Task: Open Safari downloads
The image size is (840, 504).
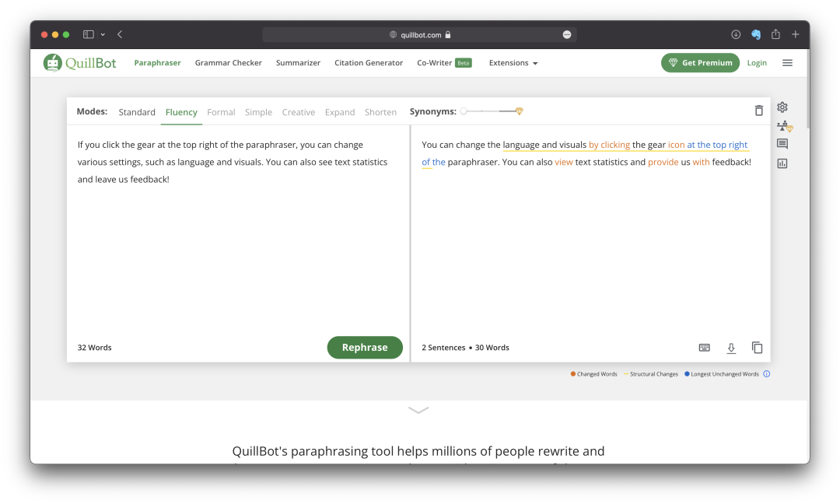Action: (x=736, y=34)
